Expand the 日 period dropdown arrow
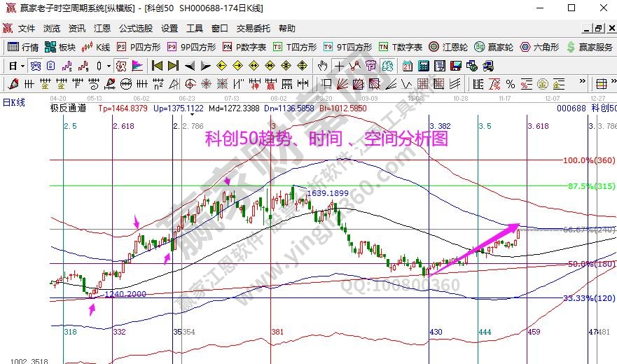The image size is (617, 364). [22, 66]
